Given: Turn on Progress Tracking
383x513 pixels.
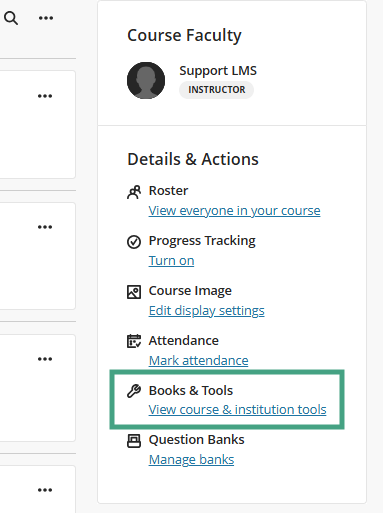Looking at the screenshot, I should coord(171,261).
